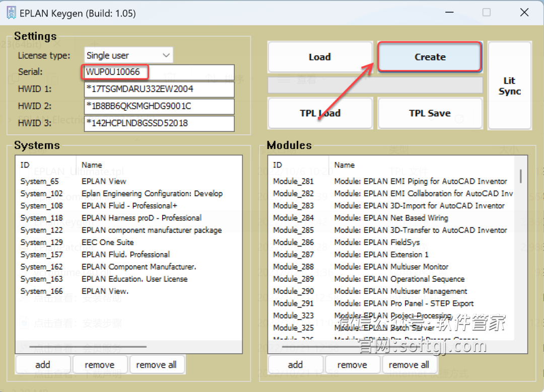Select Module_281 EMI Piping row
Screen dimensions: 544x392
[391, 181]
